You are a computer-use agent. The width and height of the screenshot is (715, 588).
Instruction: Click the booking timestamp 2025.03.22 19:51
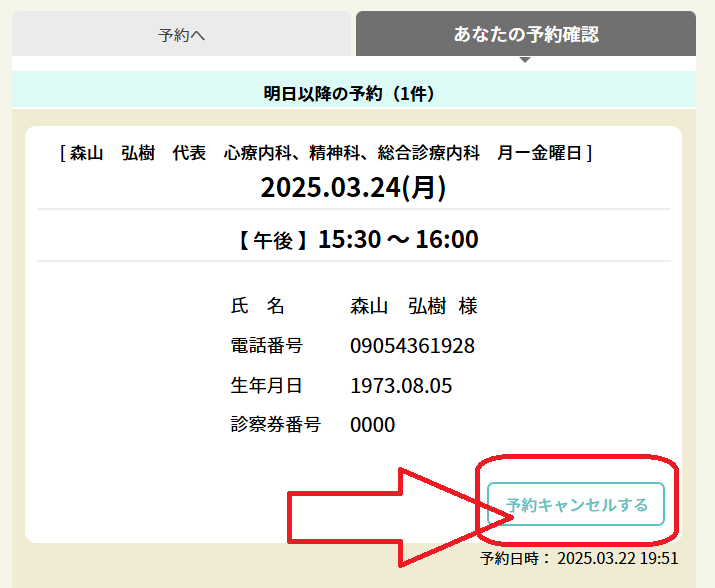tap(618, 558)
